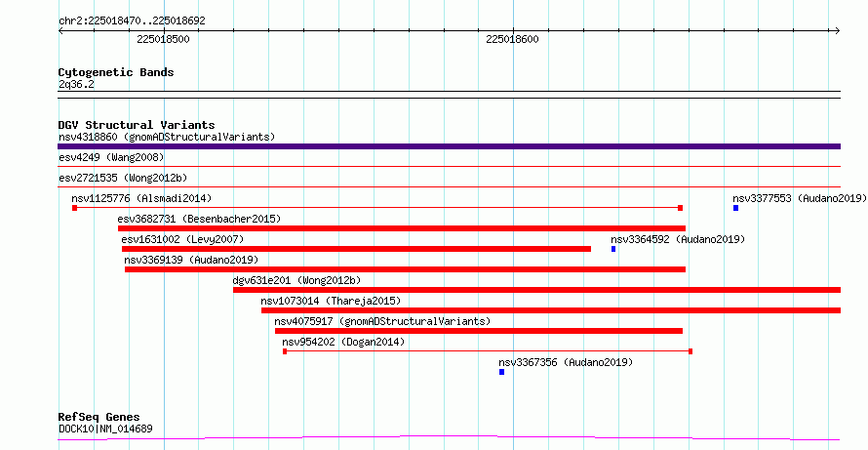The image size is (868, 450).
Task: Open the nsv1125776 (Alsmadi2014) variant label
Action: [x=141, y=198]
